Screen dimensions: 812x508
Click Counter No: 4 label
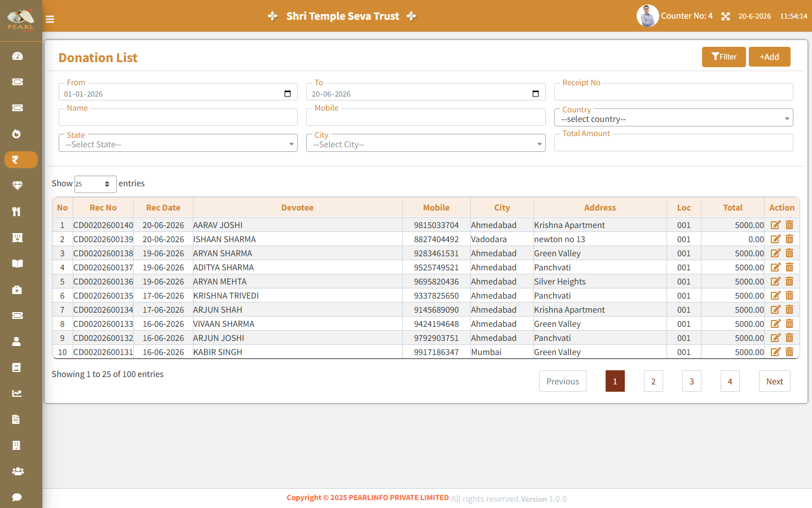coord(687,16)
